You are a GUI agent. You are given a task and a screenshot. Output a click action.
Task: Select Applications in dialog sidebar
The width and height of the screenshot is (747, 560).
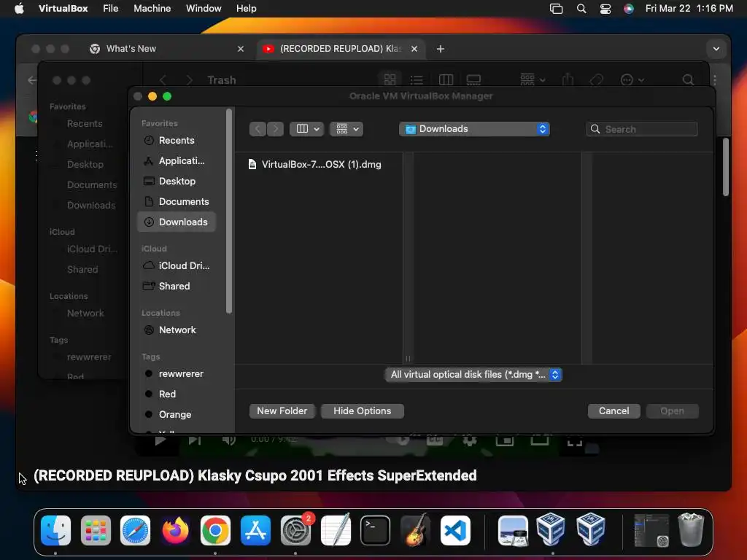[177, 161]
